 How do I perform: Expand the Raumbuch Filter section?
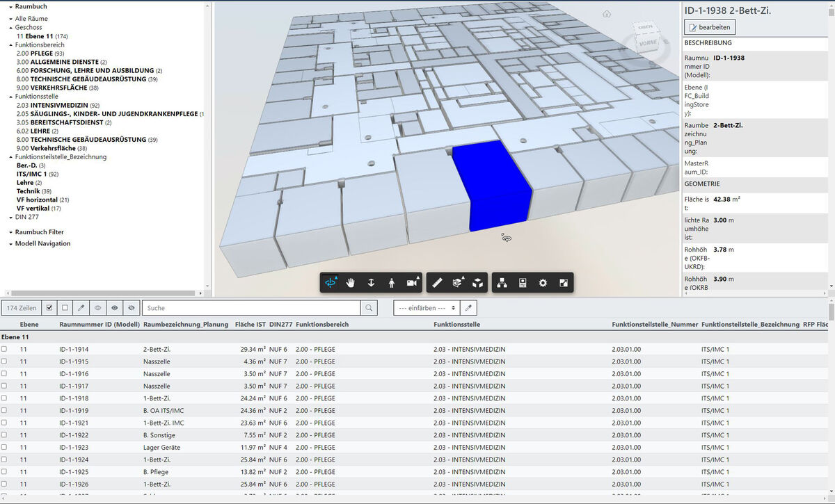tap(39, 232)
